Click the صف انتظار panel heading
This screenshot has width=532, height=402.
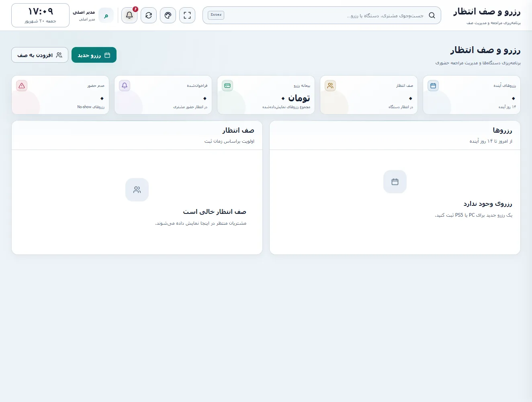pos(238,130)
